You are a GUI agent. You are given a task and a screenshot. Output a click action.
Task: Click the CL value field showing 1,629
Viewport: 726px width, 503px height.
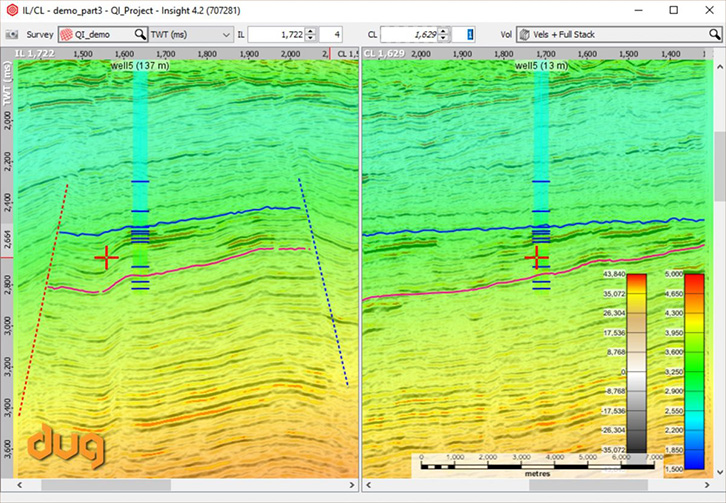[x=412, y=34]
